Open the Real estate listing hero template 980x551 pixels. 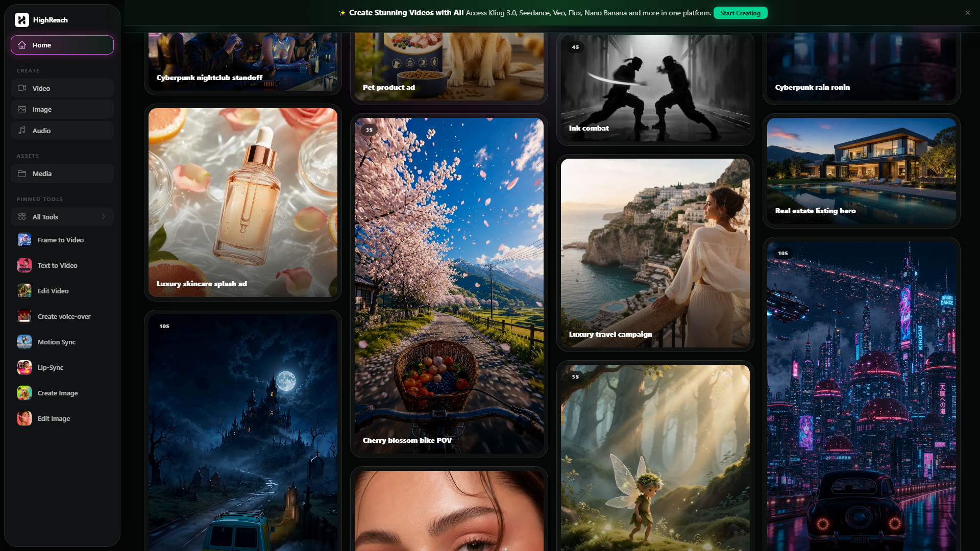click(x=862, y=171)
